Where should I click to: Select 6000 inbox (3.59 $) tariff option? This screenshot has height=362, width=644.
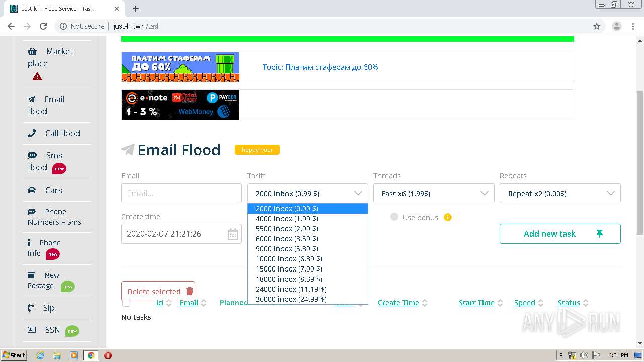307,239
